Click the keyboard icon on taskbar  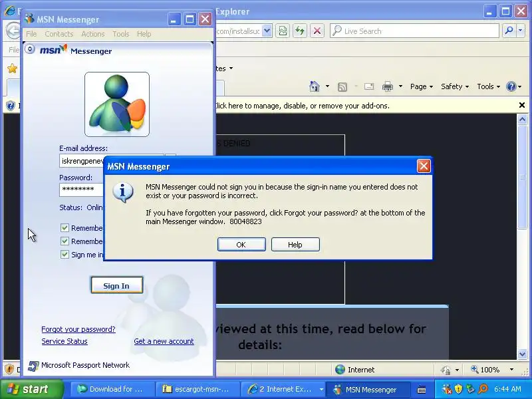(x=422, y=390)
